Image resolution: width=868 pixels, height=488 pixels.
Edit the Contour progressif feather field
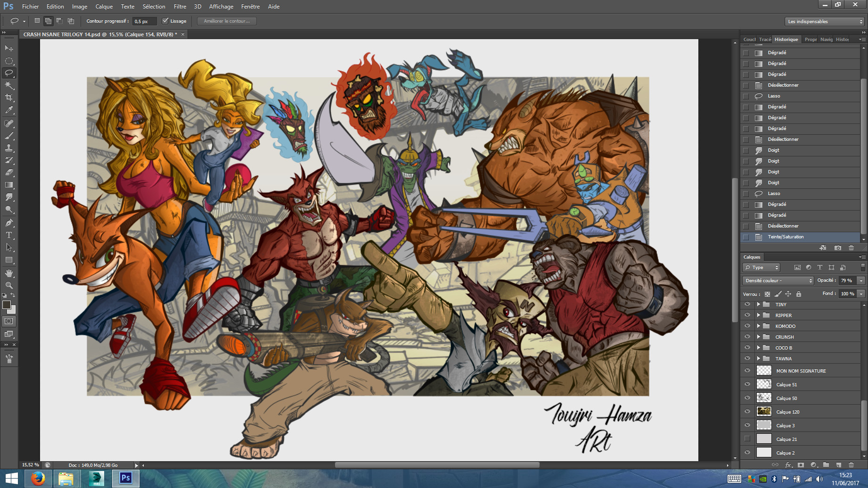(144, 21)
